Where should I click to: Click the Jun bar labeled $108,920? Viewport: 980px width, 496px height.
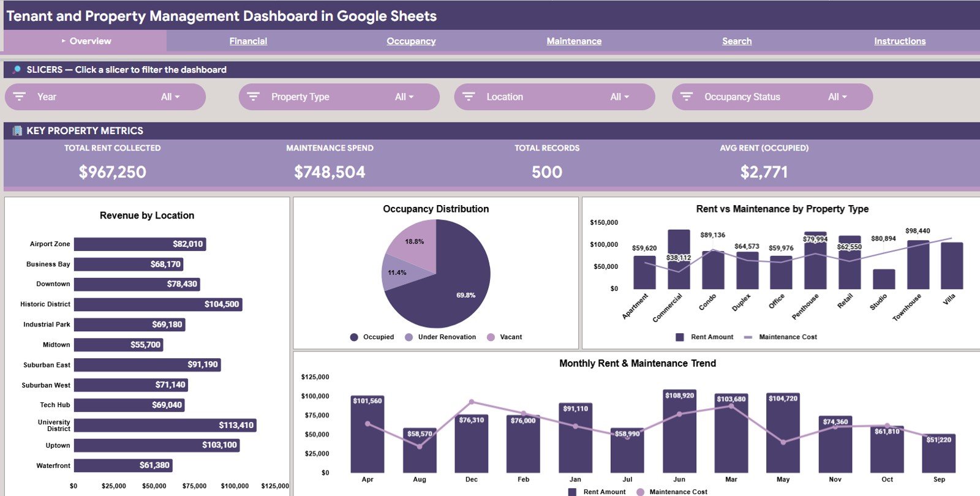[679, 431]
